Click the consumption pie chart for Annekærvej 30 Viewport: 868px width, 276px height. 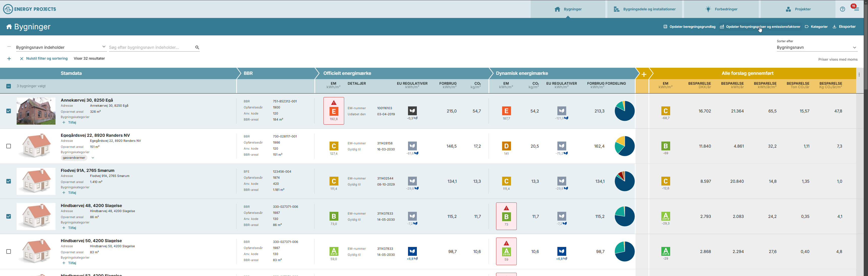click(x=625, y=111)
